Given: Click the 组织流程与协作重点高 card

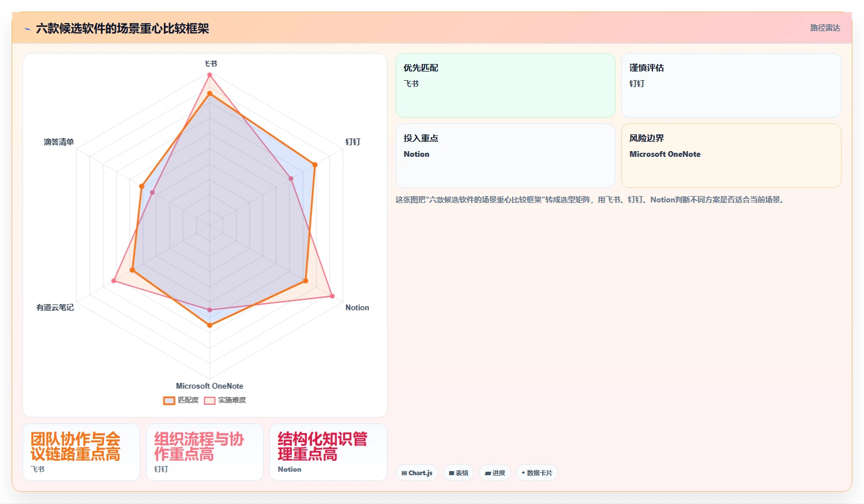Looking at the screenshot, I should tap(205, 452).
